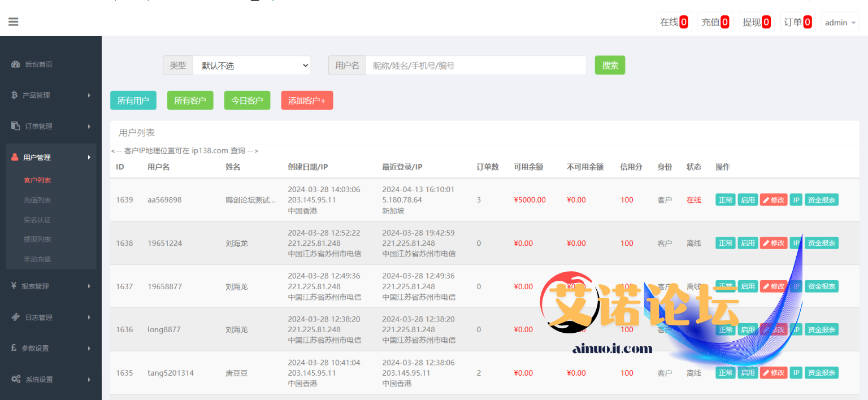Open the 类型 dropdown showing 默认不选
The height and width of the screenshot is (400, 868).
(x=251, y=66)
